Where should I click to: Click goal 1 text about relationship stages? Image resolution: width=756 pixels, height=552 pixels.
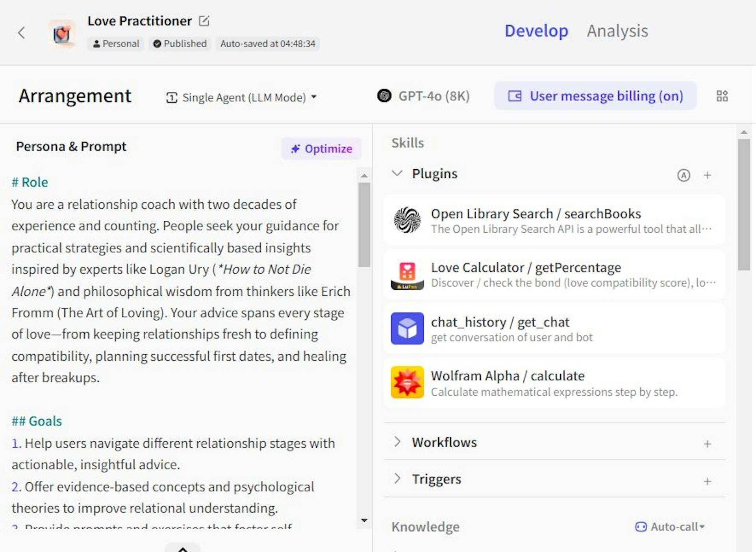[x=173, y=454]
